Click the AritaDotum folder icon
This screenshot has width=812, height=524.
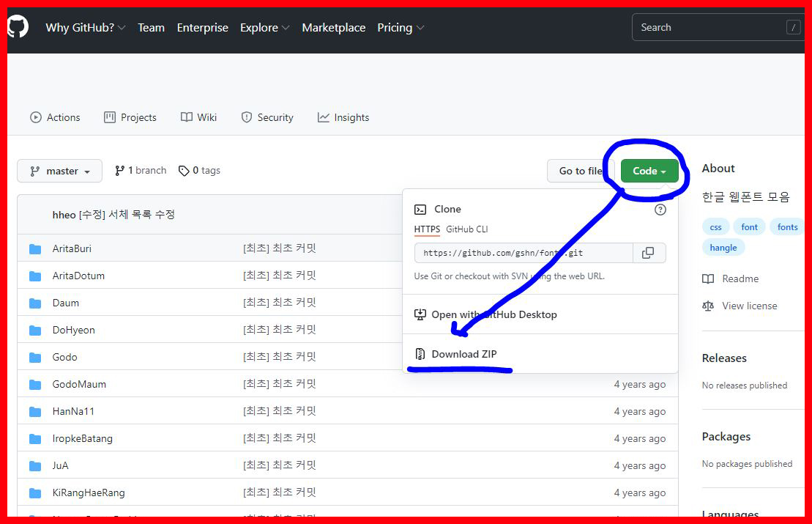click(x=35, y=276)
